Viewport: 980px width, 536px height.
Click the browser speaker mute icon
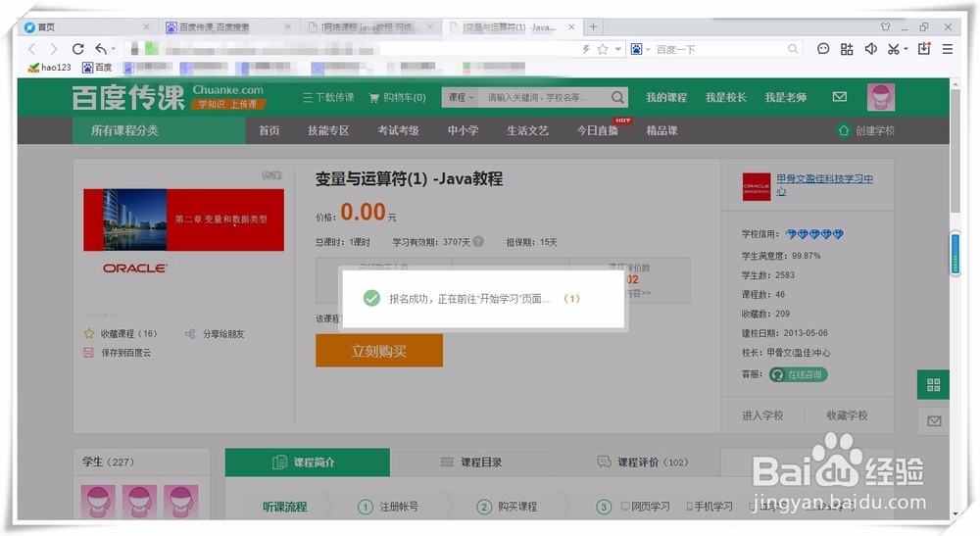coord(870,49)
